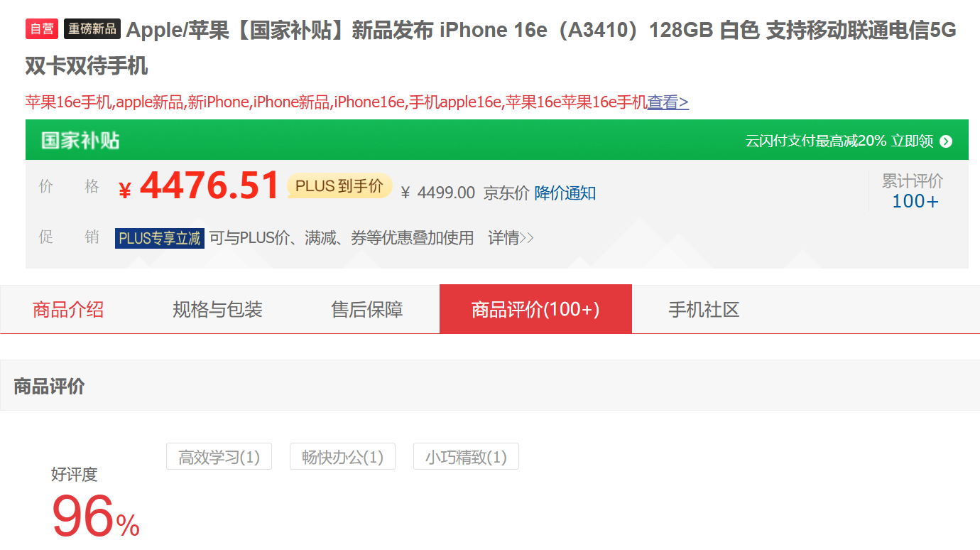Switch to the 规格与包装 tab
The height and width of the screenshot is (550, 980).
(217, 309)
